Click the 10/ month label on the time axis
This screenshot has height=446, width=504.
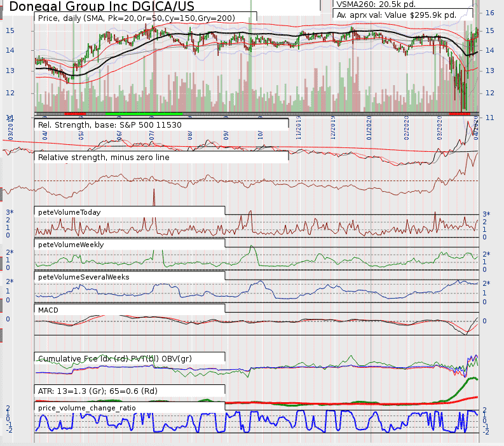point(261,135)
